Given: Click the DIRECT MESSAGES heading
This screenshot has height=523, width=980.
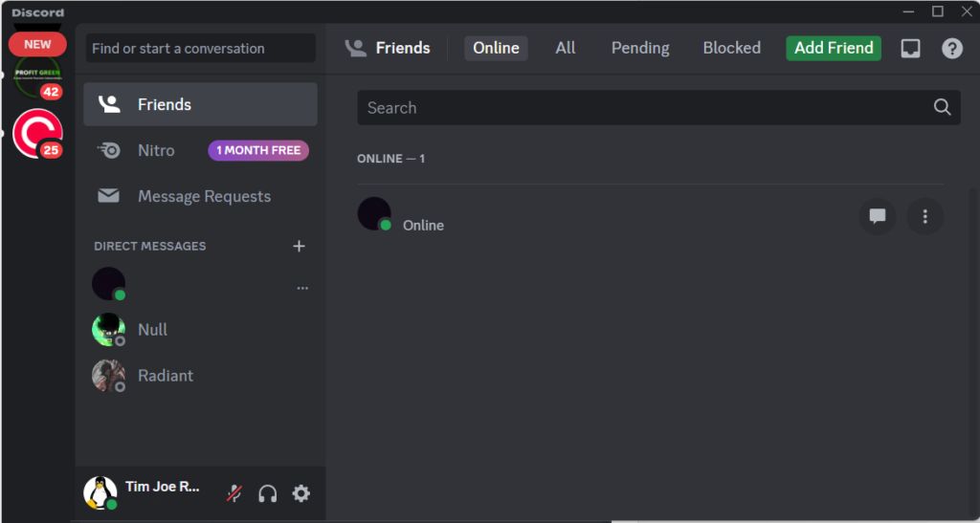Looking at the screenshot, I should pyautogui.click(x=150, y=246).
